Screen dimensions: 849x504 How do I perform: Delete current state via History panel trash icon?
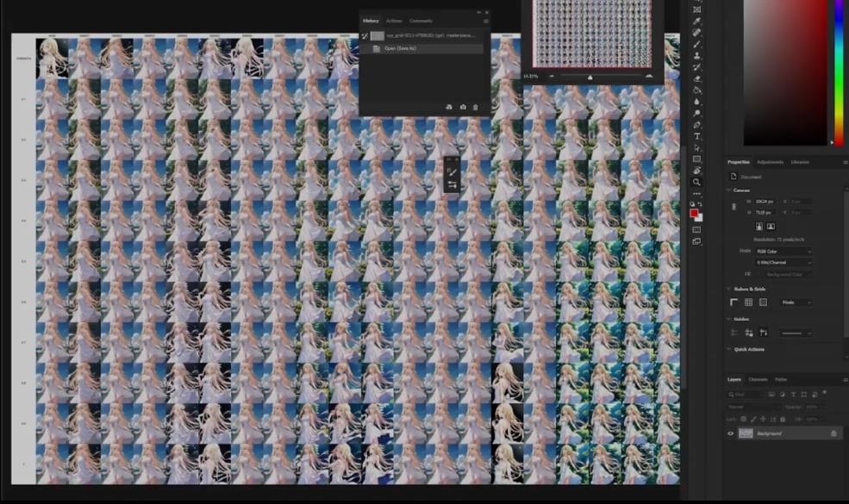coord(476,107)
